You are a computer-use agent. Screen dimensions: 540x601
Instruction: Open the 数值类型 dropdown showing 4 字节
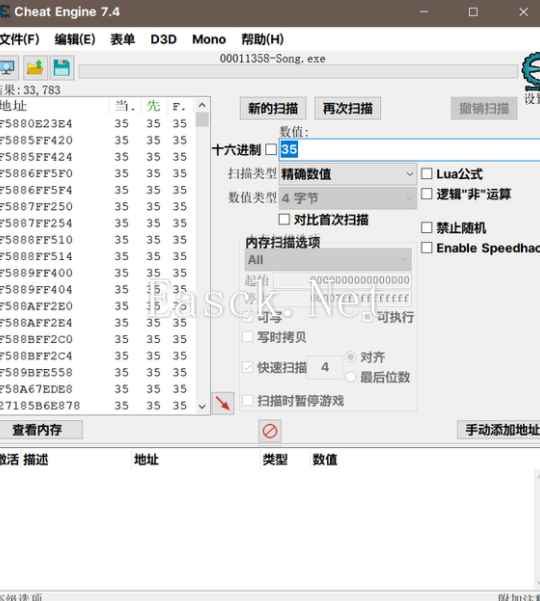348,198
